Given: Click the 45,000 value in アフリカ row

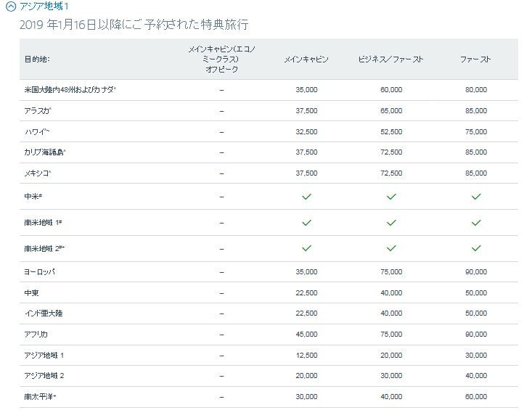Looking at the screenshot, I should click(306, 334).
